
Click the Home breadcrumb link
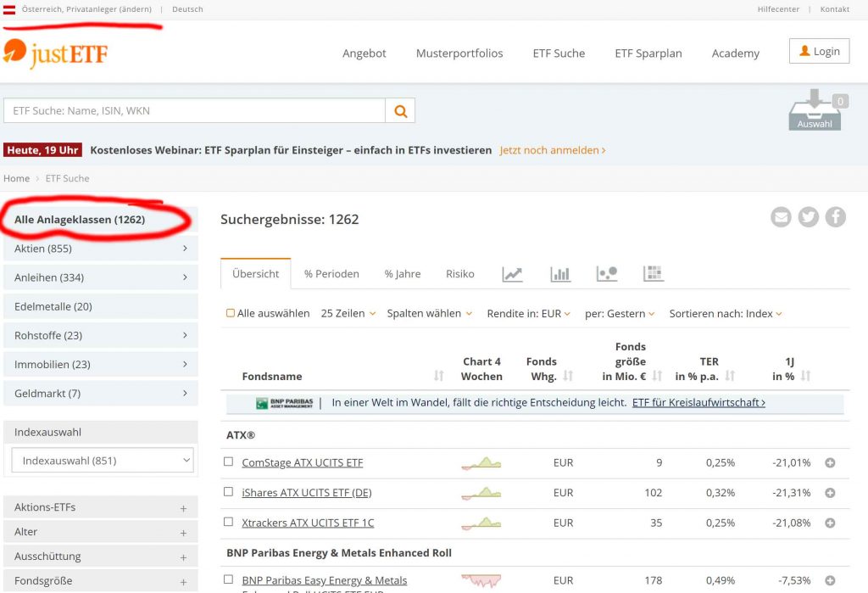pyautogui.click(x=17, y=178)
